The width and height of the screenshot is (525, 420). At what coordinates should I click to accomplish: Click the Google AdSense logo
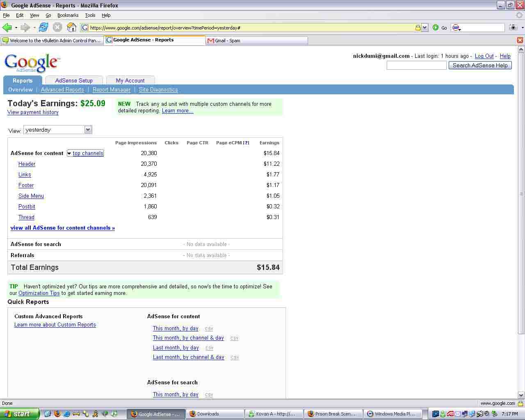[x=32, y=63]
